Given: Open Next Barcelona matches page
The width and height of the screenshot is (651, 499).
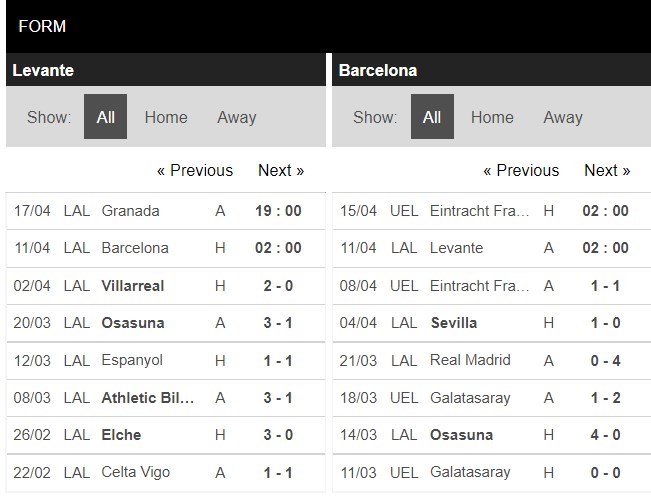Looking at the screenshot, I should point(607,171).
